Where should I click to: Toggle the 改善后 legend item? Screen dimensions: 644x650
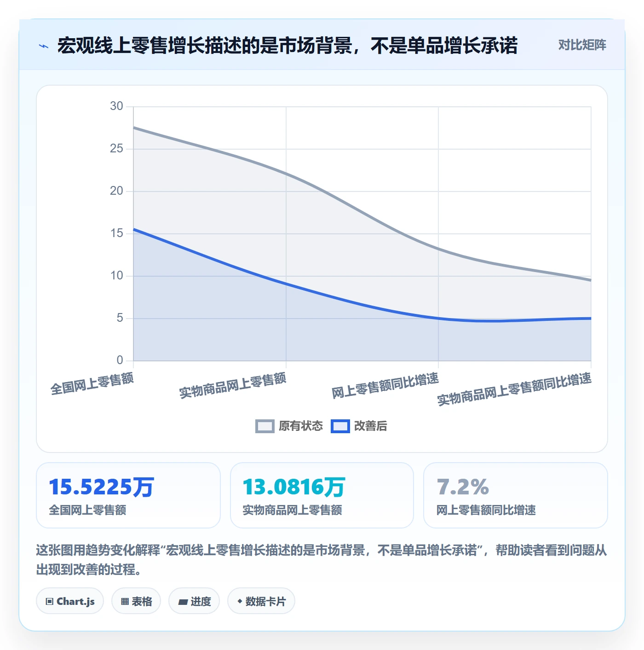359,426
